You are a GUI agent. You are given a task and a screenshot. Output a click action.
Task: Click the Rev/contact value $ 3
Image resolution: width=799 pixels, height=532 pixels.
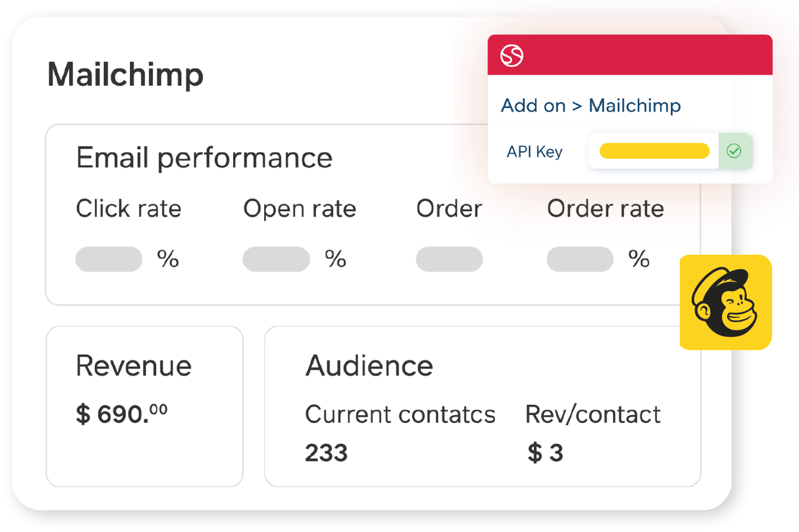tap(545, 453)
